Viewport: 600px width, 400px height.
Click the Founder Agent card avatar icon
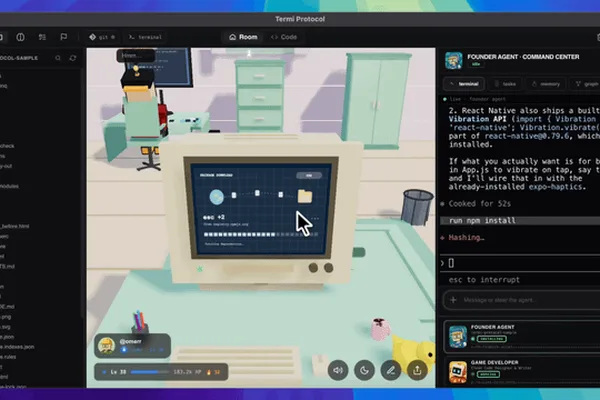pyautogui.click(x=458, y=336)
